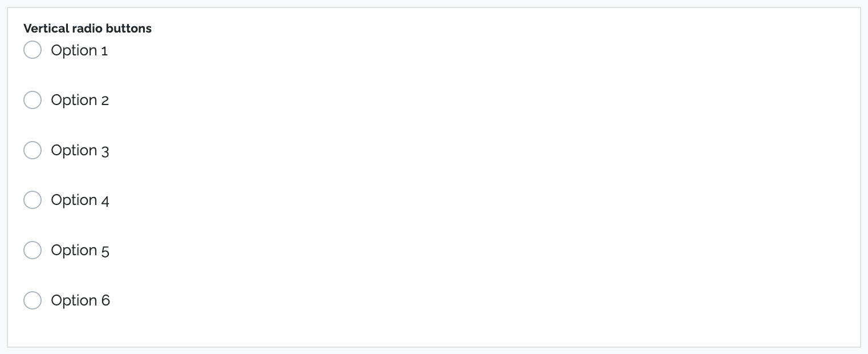Toggle on the Option 5 radio button

point(33,250)
